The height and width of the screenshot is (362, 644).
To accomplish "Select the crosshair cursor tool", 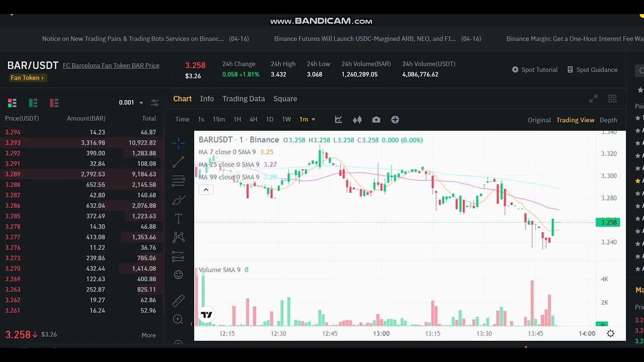I will click(x=179, y=144).
